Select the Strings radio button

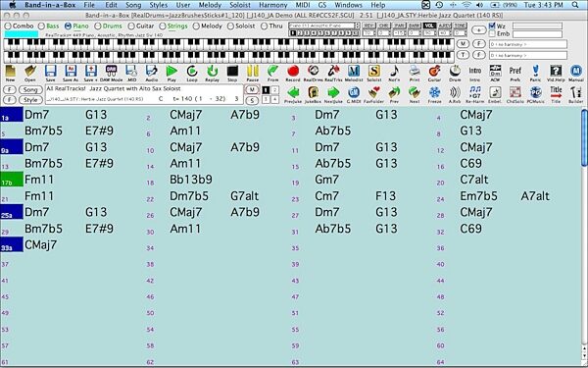pos(163,26)
